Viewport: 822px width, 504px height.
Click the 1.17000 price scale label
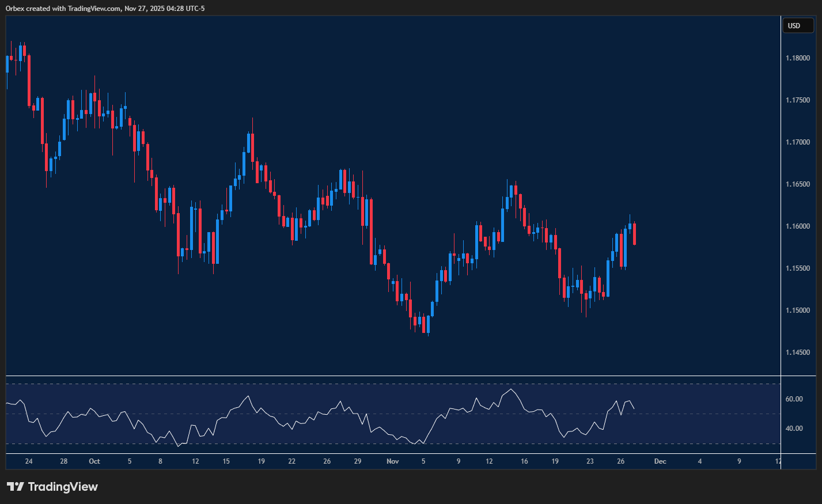[798, 142]
